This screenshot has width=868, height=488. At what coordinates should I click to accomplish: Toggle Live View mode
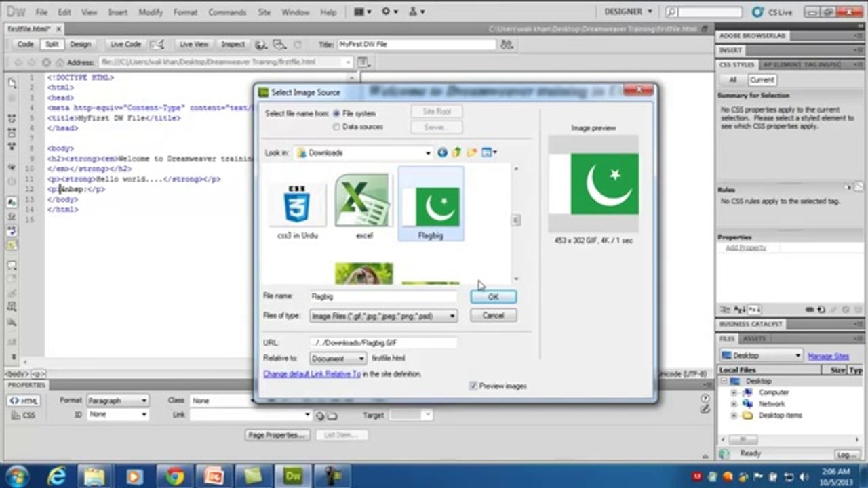tap(193, 44)
